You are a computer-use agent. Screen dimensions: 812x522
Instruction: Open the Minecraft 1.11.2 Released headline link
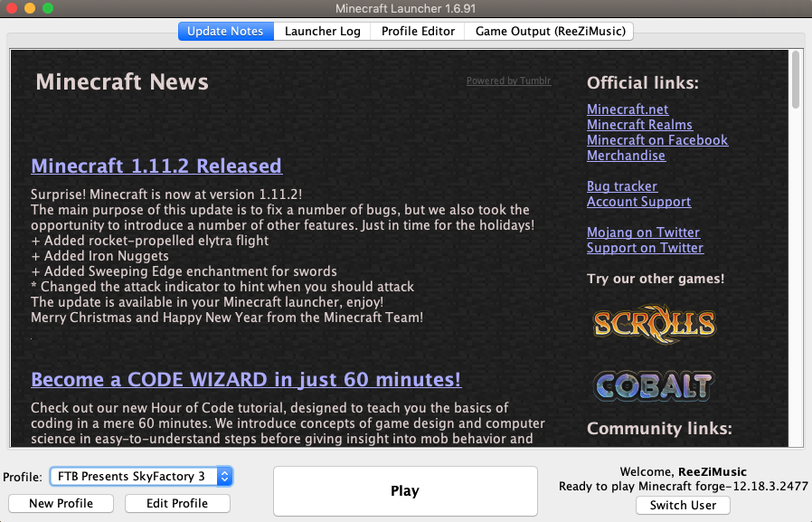[156, 166]
